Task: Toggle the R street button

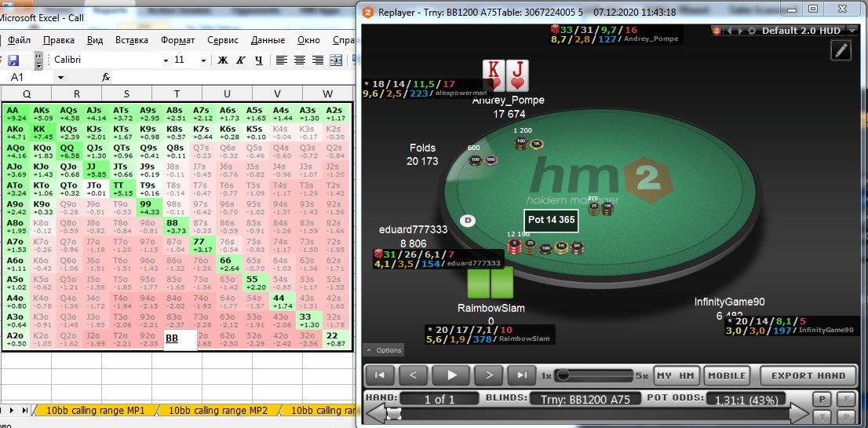Action: tap(846, 417)
